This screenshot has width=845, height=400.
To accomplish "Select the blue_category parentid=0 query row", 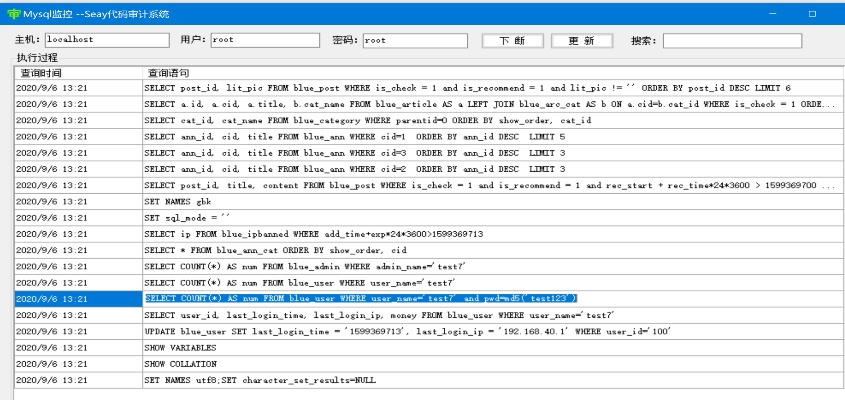I will point(430,120).
